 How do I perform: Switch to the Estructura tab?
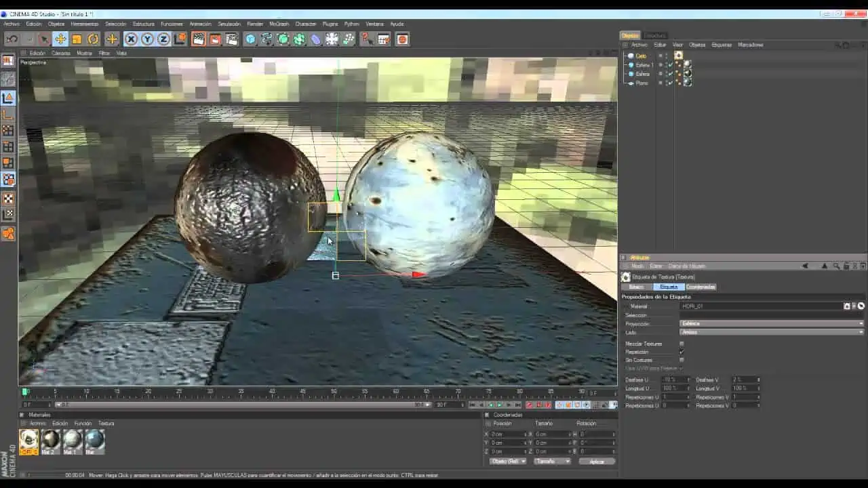[655, 35]
